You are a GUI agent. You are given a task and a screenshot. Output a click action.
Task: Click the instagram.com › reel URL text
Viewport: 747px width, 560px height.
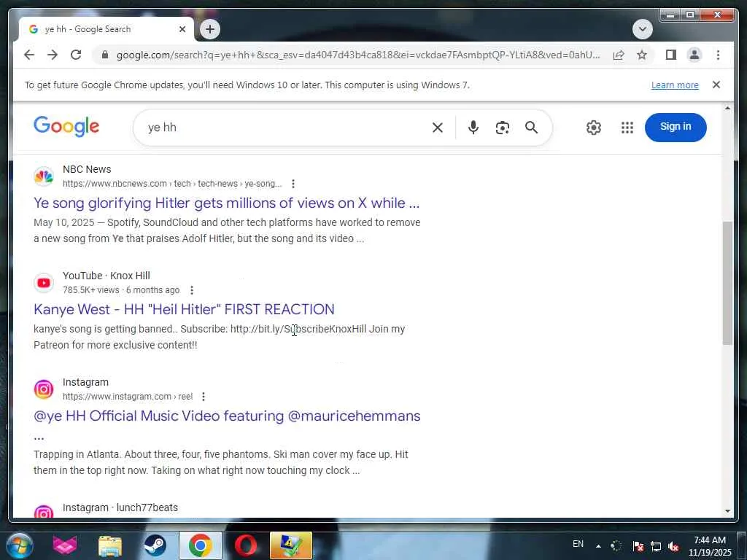127,396
